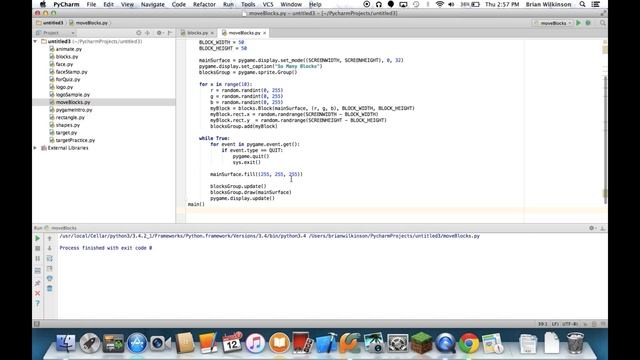Open the moveBlocks run configuration dropdown
This screenshot has height=360, width=640.
[x=553, y=23]
